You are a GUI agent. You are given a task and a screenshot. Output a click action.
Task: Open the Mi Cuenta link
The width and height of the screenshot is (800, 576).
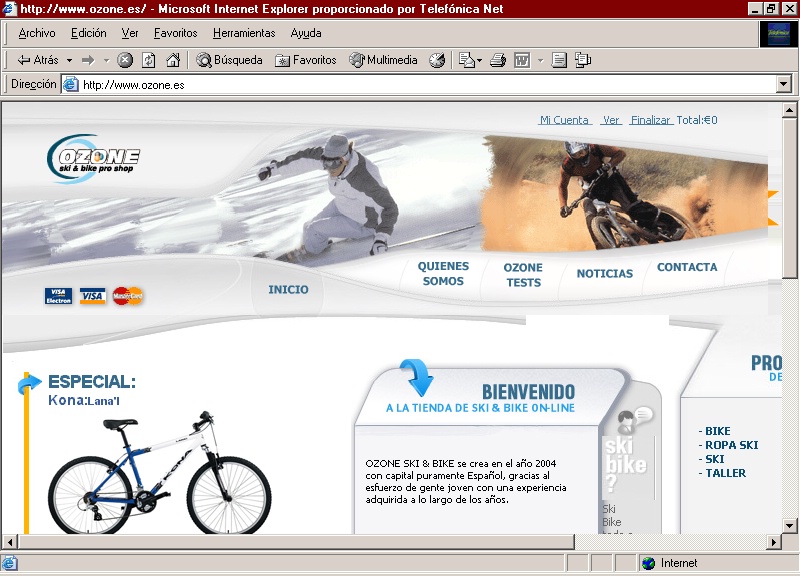pyautogui.click(x=565, y=120)
